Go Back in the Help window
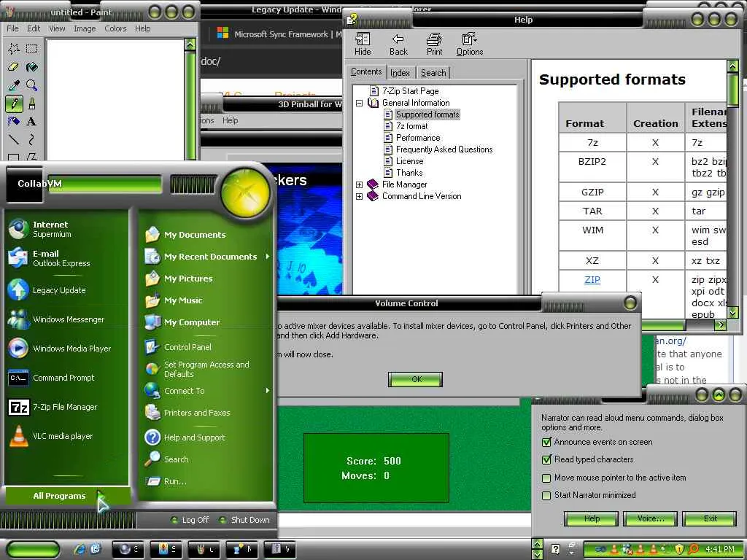The image size is (747, 560). tap(398, 44)
